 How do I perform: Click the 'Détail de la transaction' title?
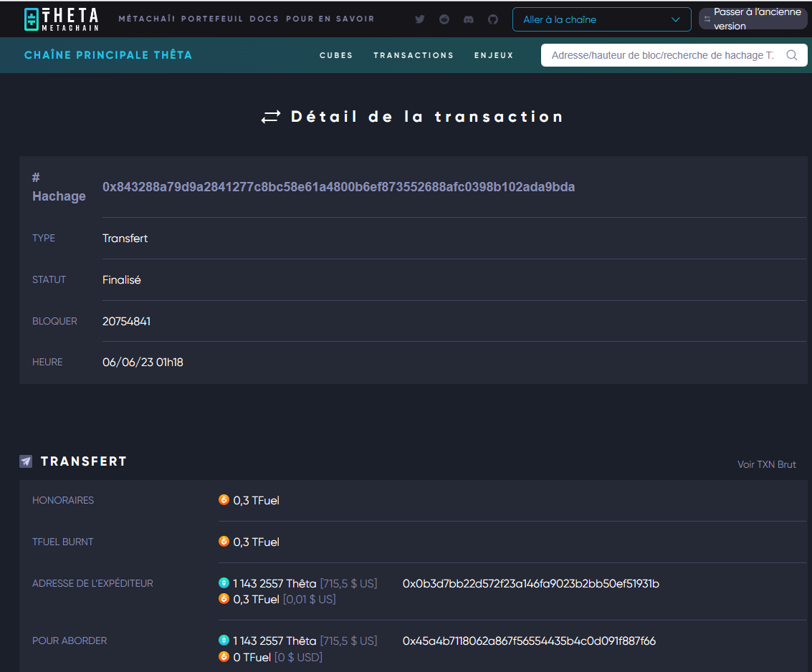point(427,117)
